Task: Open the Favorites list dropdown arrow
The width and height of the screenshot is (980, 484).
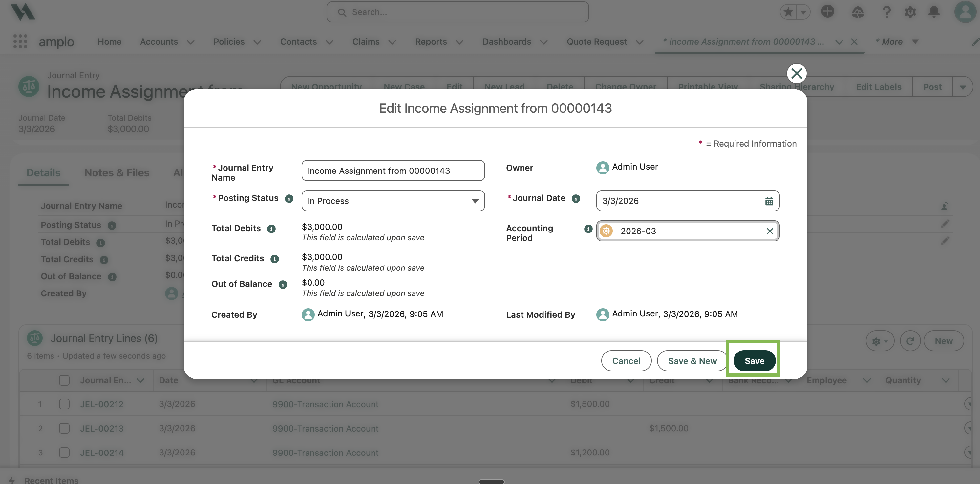Action: coord(803,12)
